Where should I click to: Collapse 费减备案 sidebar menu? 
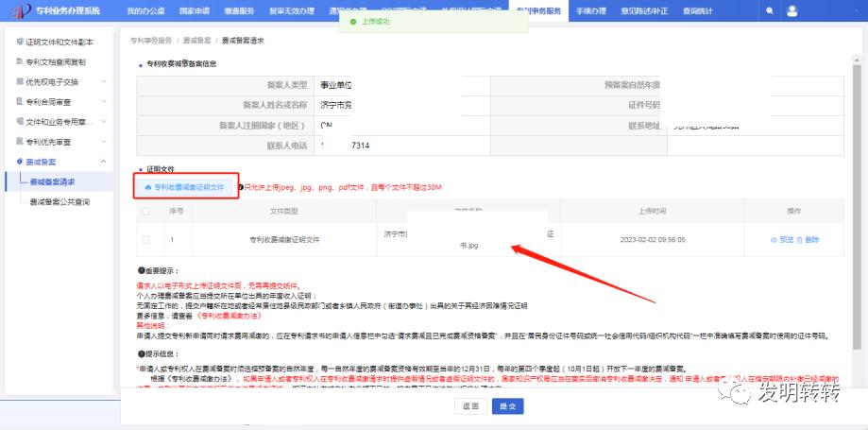click(x=104, y=162)
